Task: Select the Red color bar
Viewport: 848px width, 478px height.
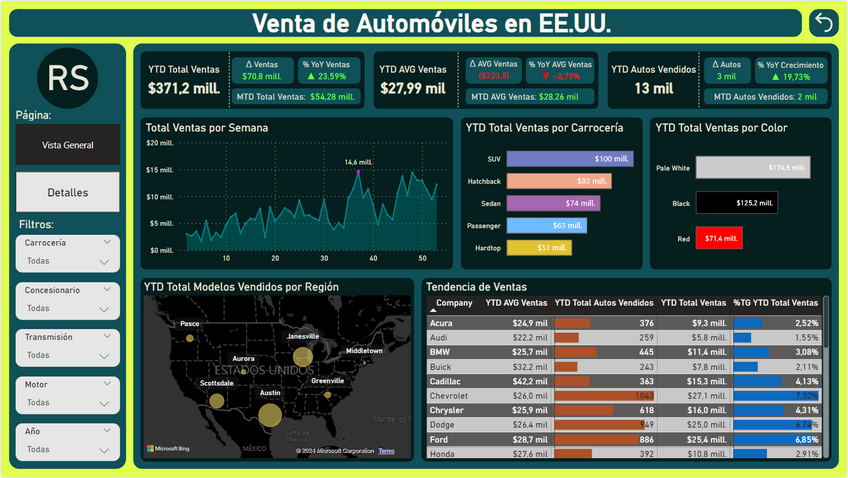Action: pyautogui.click(x=719, y=238)
